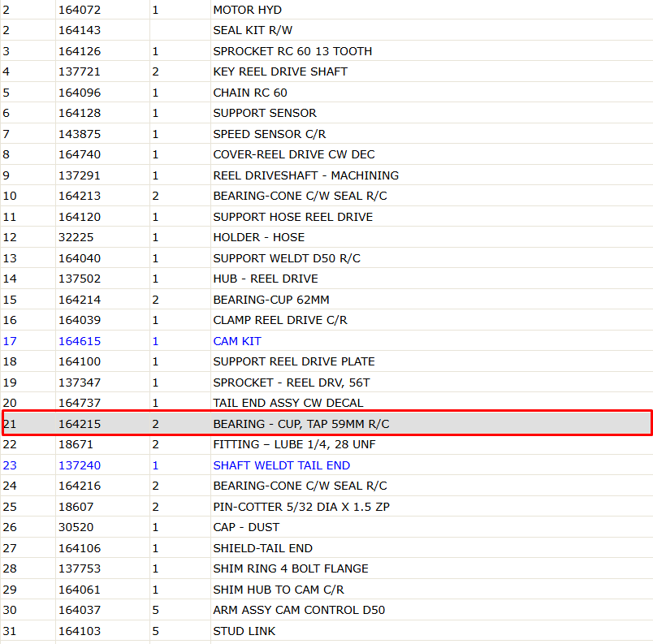653x644 pixels.
Task: Open the SHAFT WELDT TAIL END link
Action: 282,465
